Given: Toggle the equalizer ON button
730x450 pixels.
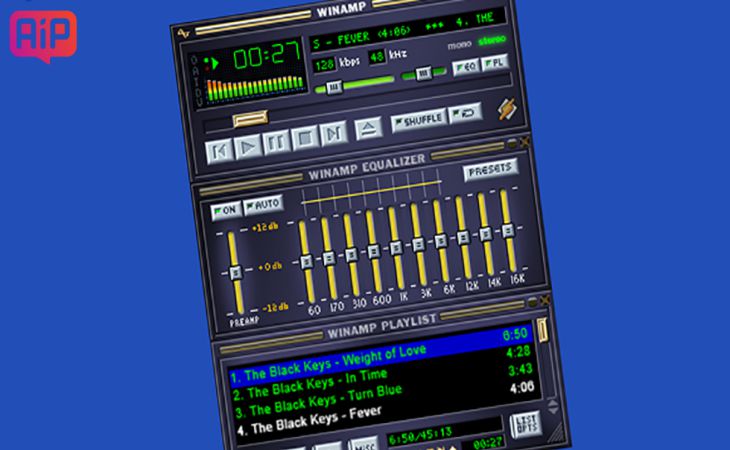Looking at the screenshot, I should point(223,211).
